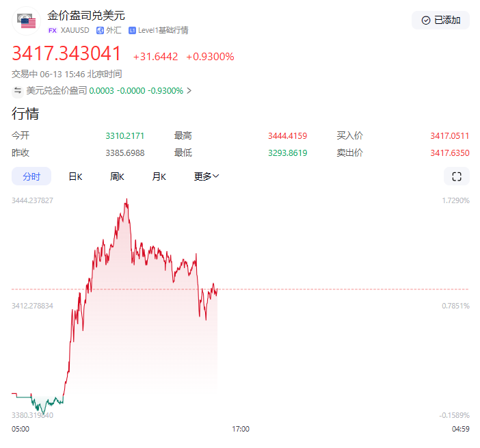Click the 外汇 forex category icon
The image size is (480, 448).
click(101, 31)
